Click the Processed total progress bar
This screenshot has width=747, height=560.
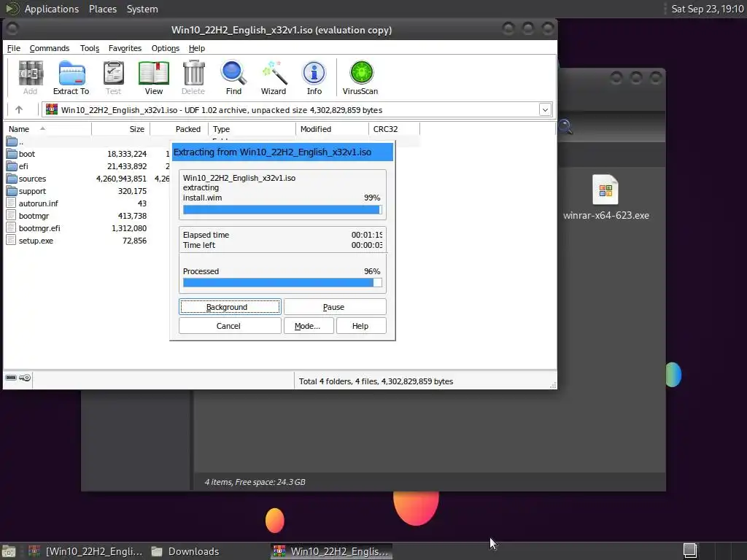click(282, 282)
